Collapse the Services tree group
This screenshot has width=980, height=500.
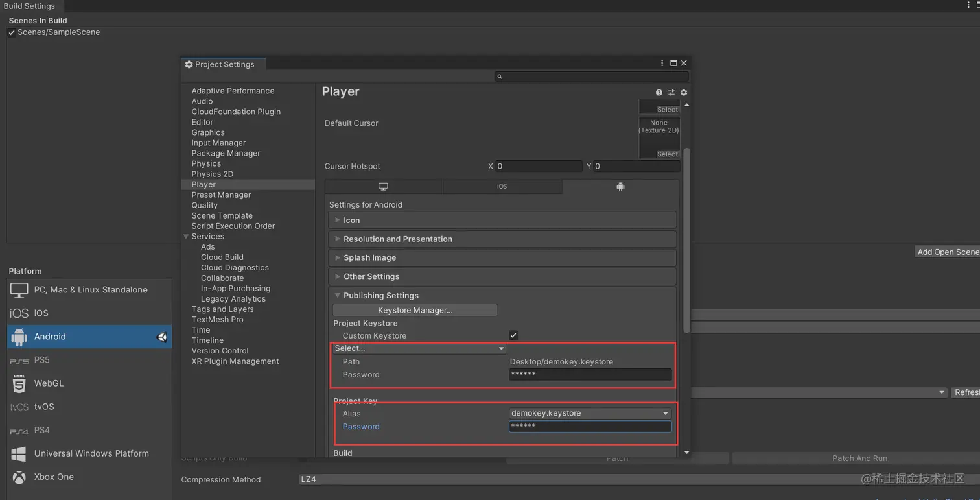tap(186, 237)
